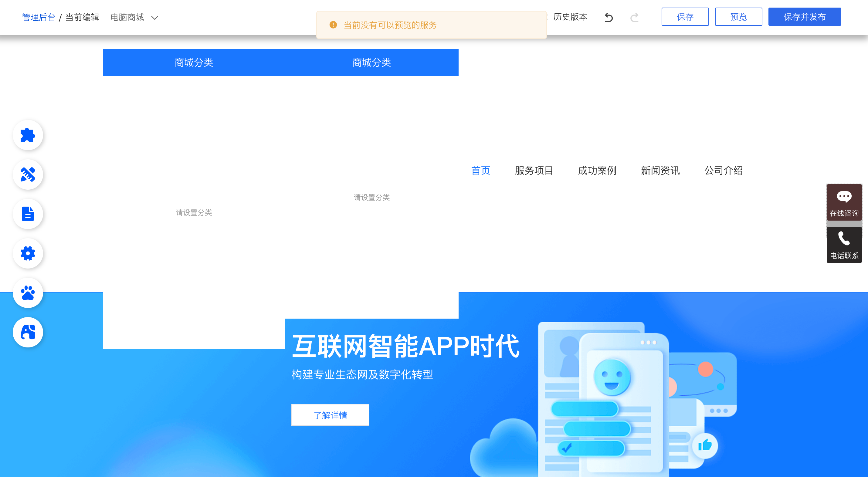This screenshot has height=477, width=868.
Task: Open the 首页 nav item
Action: (480, 171)
